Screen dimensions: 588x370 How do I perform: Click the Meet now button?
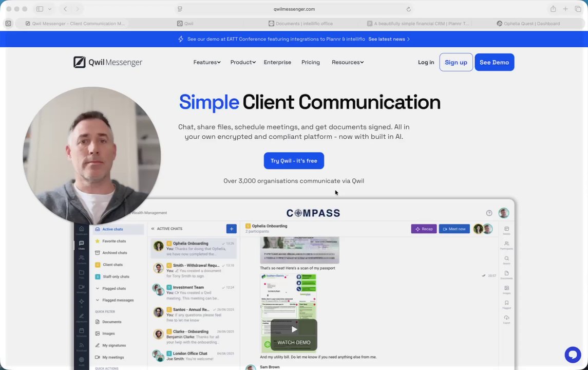coord(454,229)
